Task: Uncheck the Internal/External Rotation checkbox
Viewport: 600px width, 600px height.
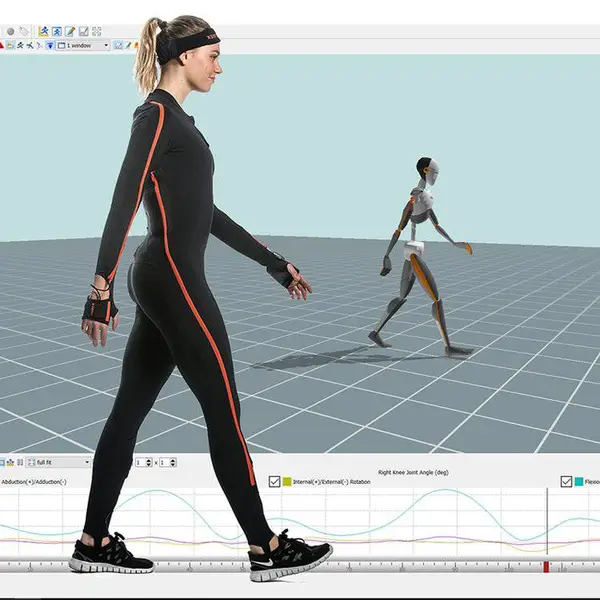Action: [x=274, y=481]
